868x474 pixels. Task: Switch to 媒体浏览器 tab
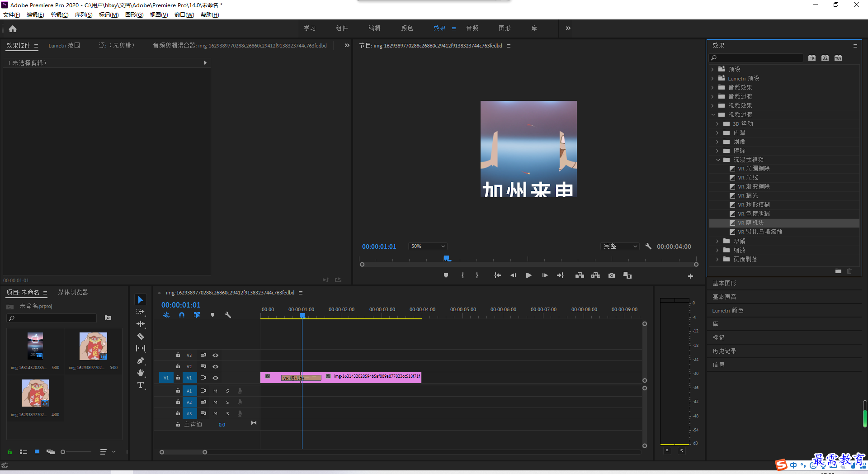coord(73,292)
